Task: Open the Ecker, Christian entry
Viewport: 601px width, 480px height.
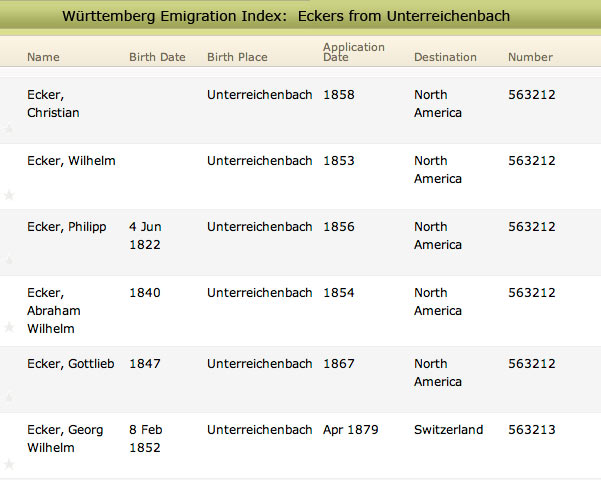Action: 53,104
